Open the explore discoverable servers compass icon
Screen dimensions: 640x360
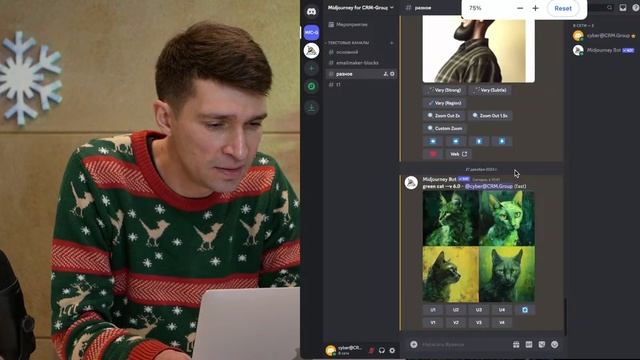[x=311, y=86]
